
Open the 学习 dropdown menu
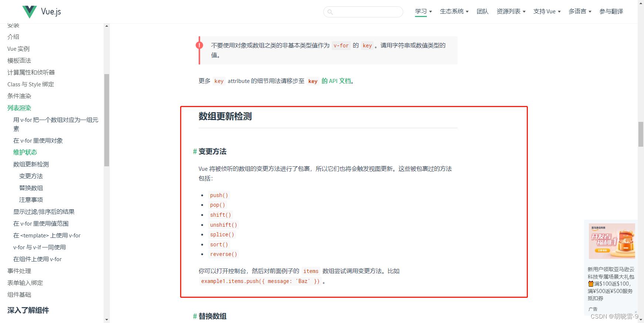pyautogui.click(x=424, y=11)
